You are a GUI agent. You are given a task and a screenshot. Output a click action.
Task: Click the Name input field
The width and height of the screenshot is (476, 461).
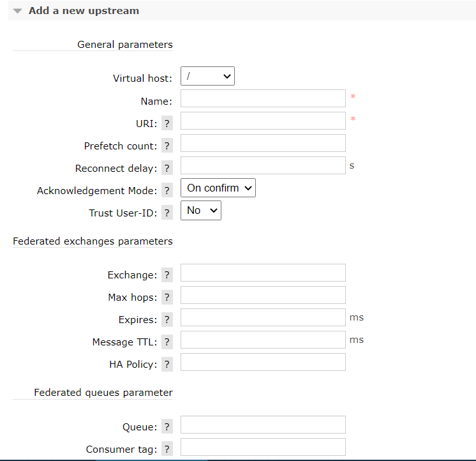coord(263,98)
